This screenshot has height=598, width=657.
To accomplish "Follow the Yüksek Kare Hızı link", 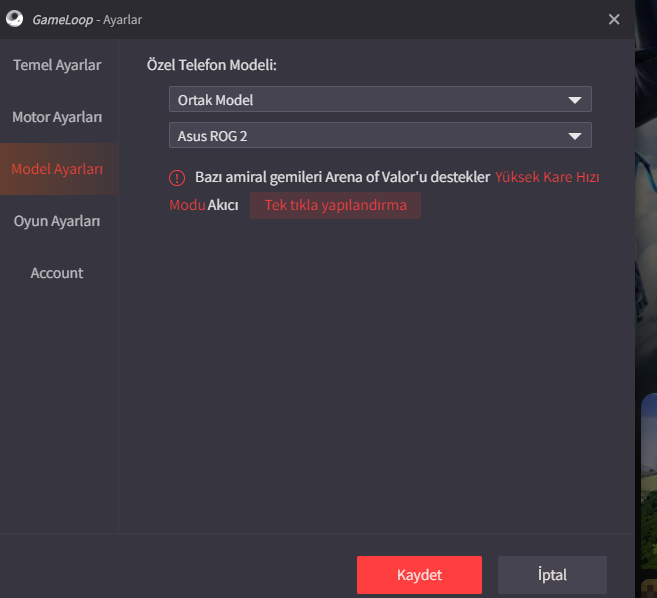I will tap(546, 177).
